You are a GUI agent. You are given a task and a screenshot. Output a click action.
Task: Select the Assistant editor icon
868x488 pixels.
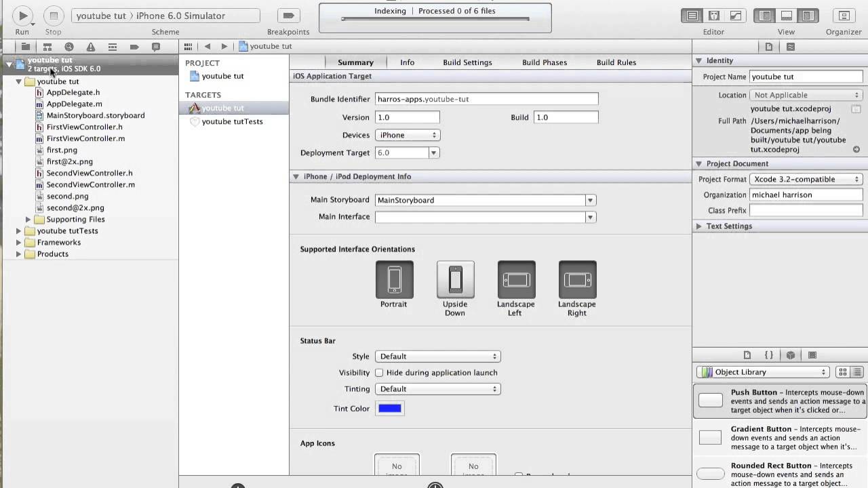point(714,16)
